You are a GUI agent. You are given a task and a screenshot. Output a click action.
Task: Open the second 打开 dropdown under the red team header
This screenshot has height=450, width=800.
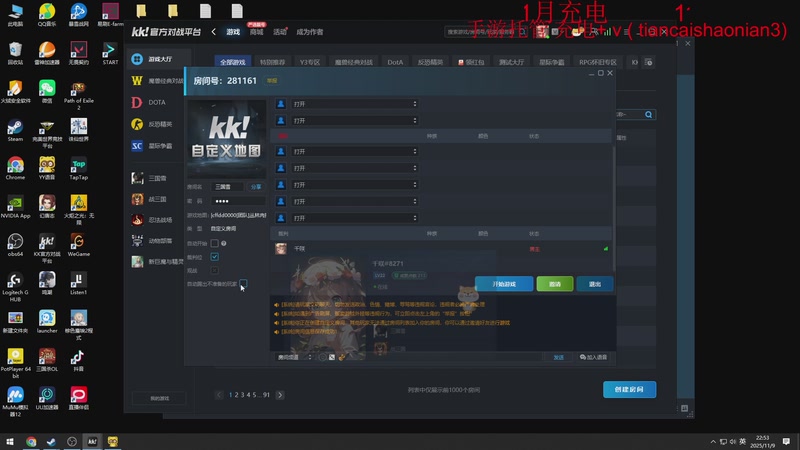(355, 168)
